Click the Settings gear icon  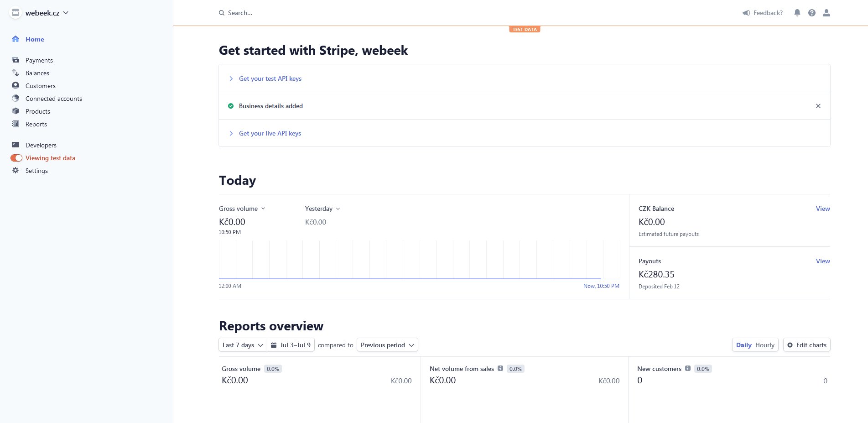click(16, 170)
